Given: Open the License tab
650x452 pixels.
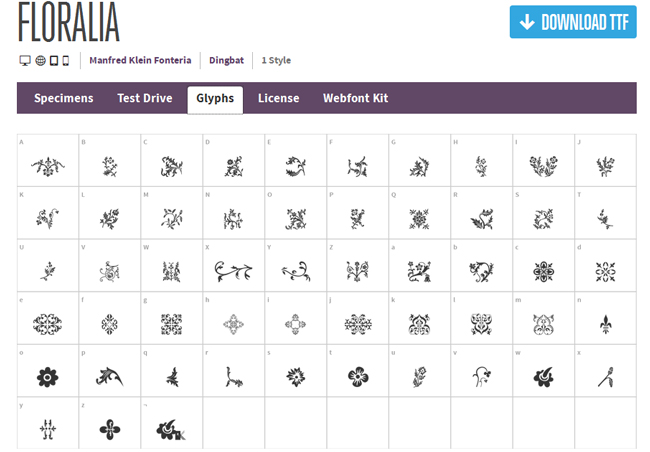Looking at the screenshot, I should [x=279, y=98].
